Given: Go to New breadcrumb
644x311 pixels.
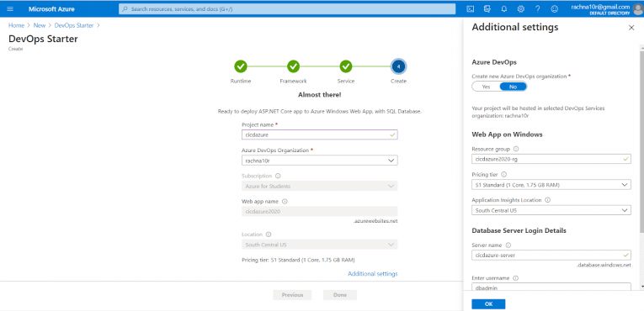Looking at the screenshot, I should pyautogui.click(x=40, y=25).
